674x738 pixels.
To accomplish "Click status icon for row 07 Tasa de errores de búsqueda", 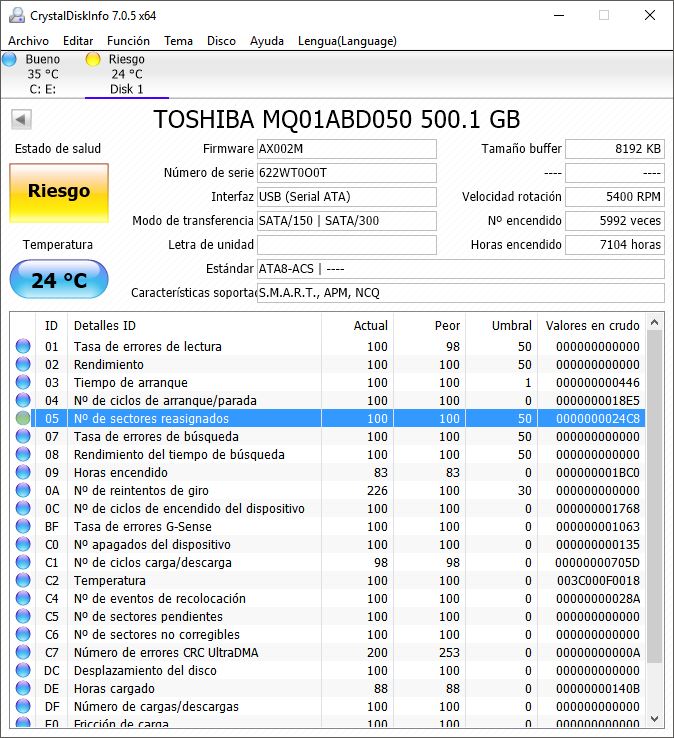I will (23, 436).
